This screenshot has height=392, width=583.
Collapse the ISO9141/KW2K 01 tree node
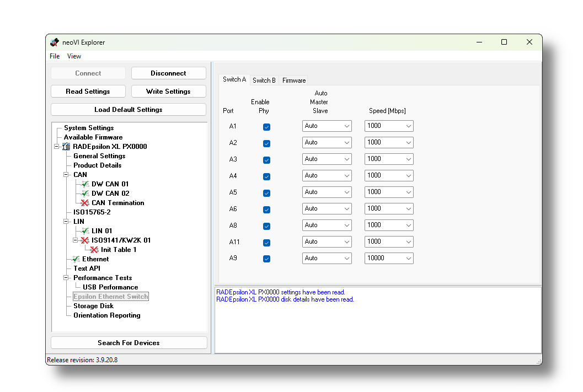point(75,240)
